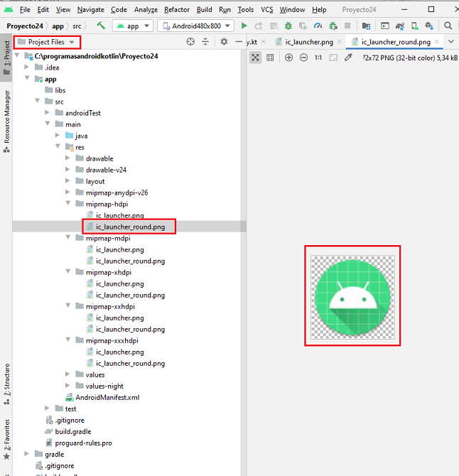Expand the .idea folder
The height and width of the screenshot is (476, 459).
click(26, 67)
